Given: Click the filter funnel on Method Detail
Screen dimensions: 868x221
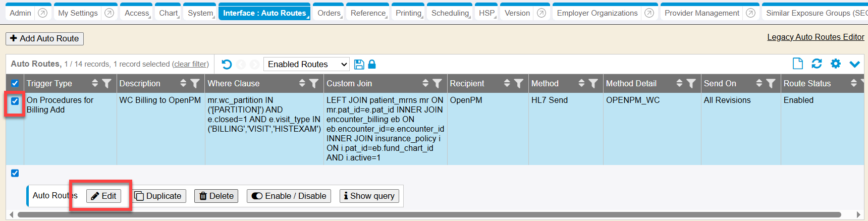Looking at the screenshot, I should pos(691,83).
